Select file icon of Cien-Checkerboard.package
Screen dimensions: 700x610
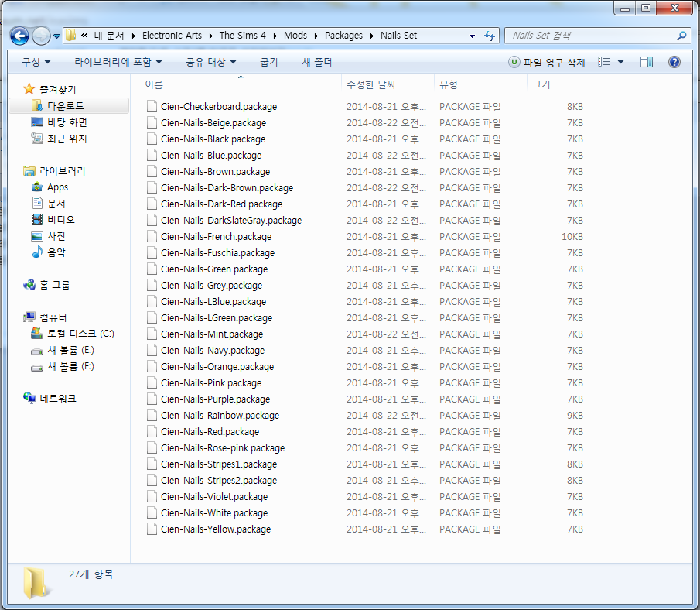coord(152,106)
